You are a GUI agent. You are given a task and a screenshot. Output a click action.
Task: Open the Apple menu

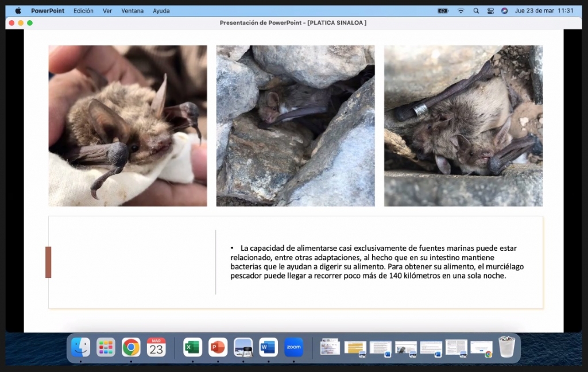tap(18, 11)
